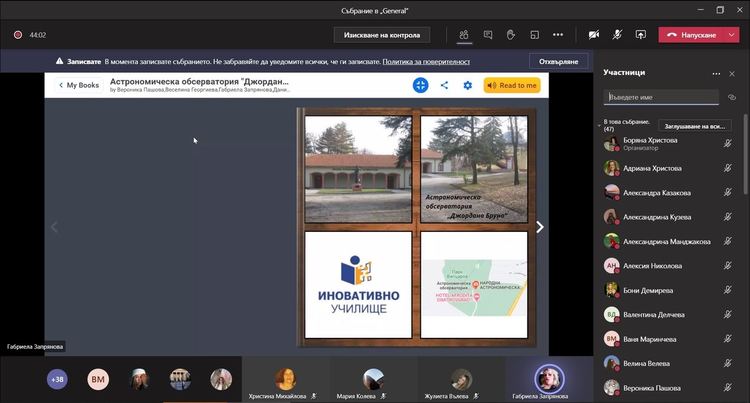Screen dimensions: 750x403
Task: Dismiss the recording notice with Отхвърляне
Action: tap(558, 61)
